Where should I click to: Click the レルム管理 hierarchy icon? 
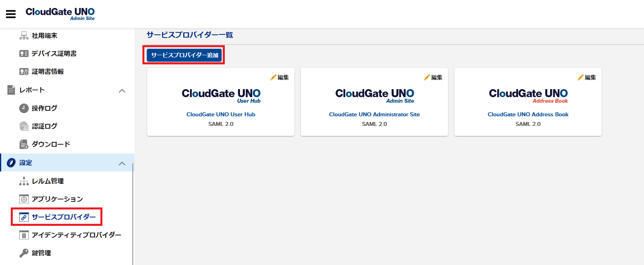tap(24, 181)
